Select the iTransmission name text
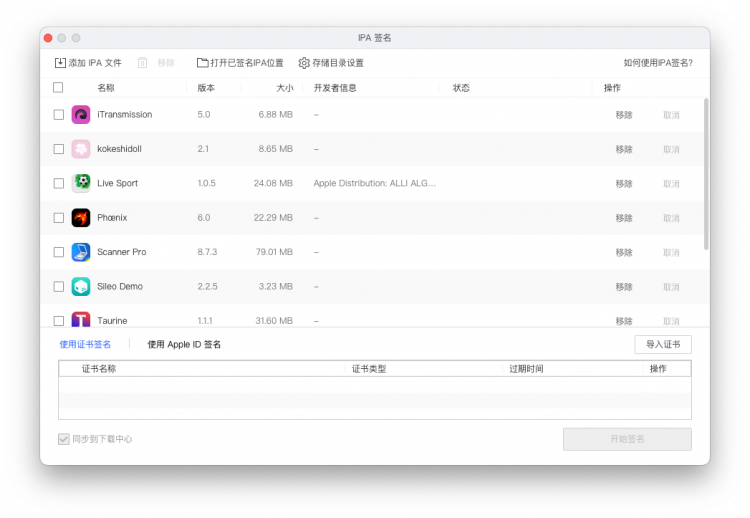 [124, 114]
